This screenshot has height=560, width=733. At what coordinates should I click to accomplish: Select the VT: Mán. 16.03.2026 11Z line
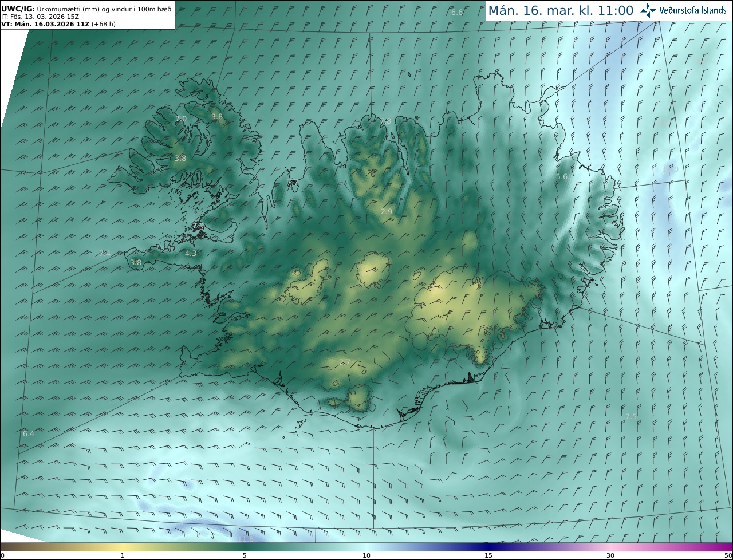pos(44,25)
